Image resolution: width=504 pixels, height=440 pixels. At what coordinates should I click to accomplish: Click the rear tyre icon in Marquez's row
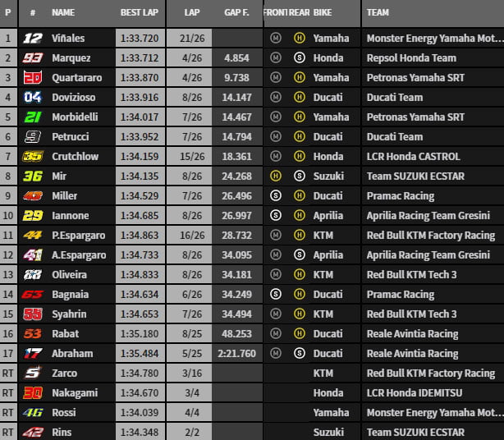[300, 58]
